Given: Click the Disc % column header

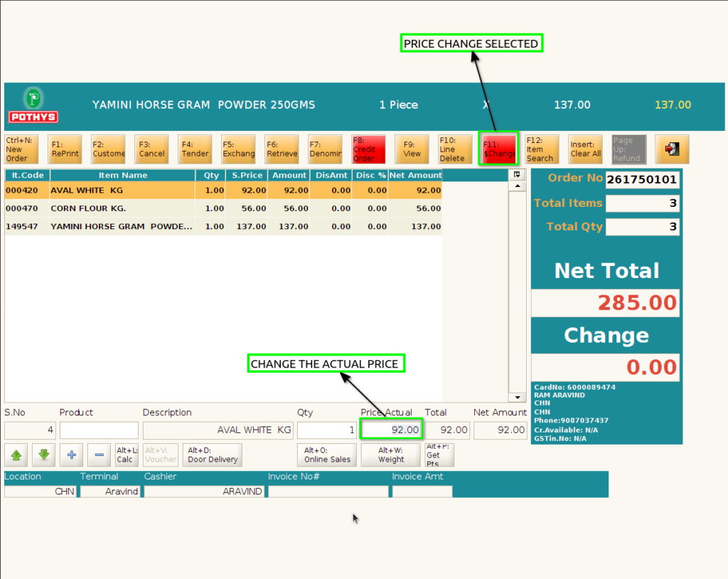Looking at the screenshot, I should click(x=370, y=175).
